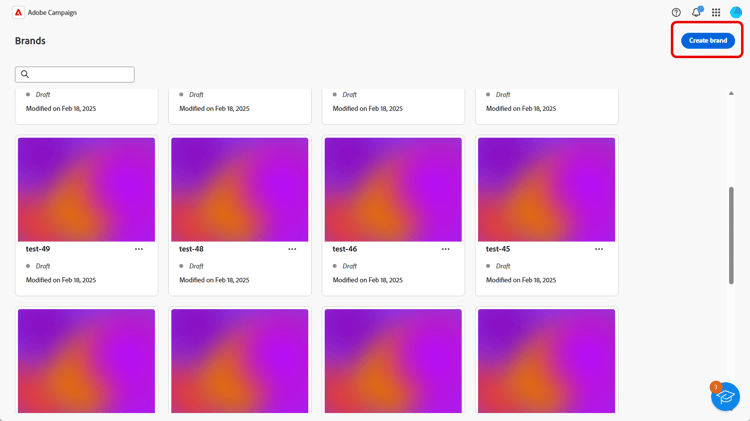This screenshot has height=421, width=750.
Task: Click the Create brand button
Action: pos(708,41)
